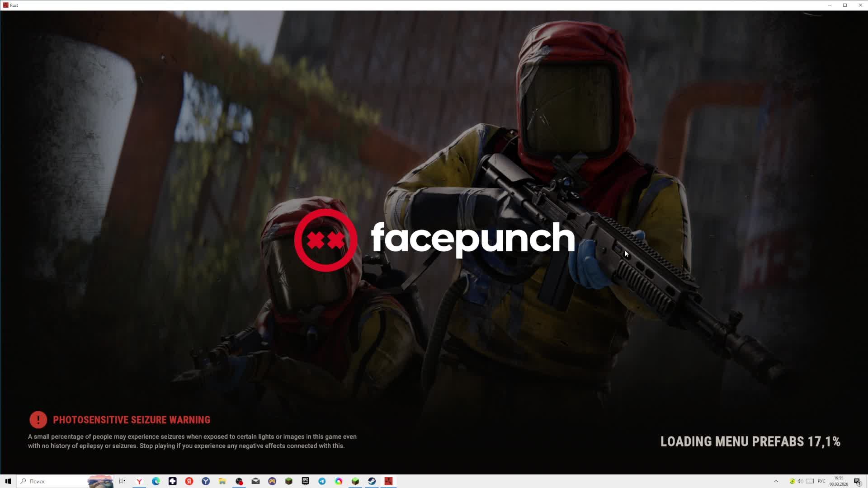Select the Rust game taskbar icon
868x488 pixels.
click(x=388, y=481)
